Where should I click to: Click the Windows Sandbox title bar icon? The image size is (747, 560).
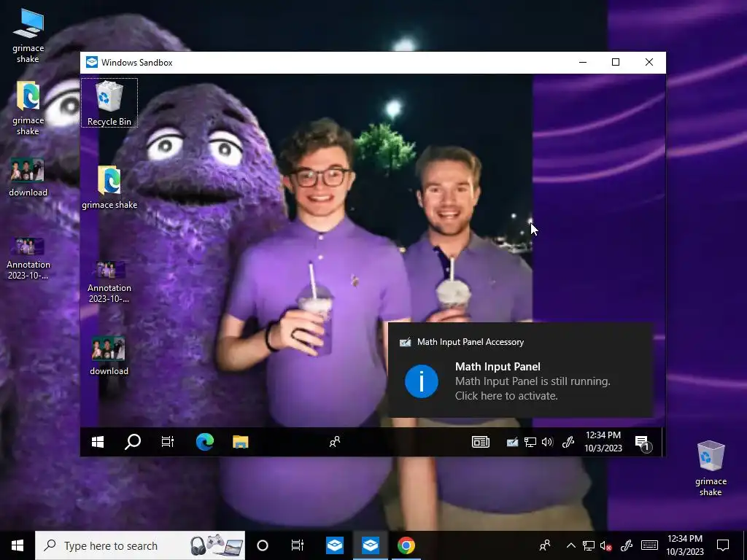92,63
